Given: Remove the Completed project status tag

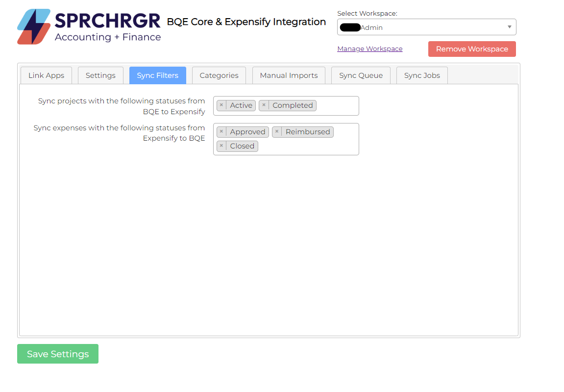Looking at the screenshot, I should [264, 105].
